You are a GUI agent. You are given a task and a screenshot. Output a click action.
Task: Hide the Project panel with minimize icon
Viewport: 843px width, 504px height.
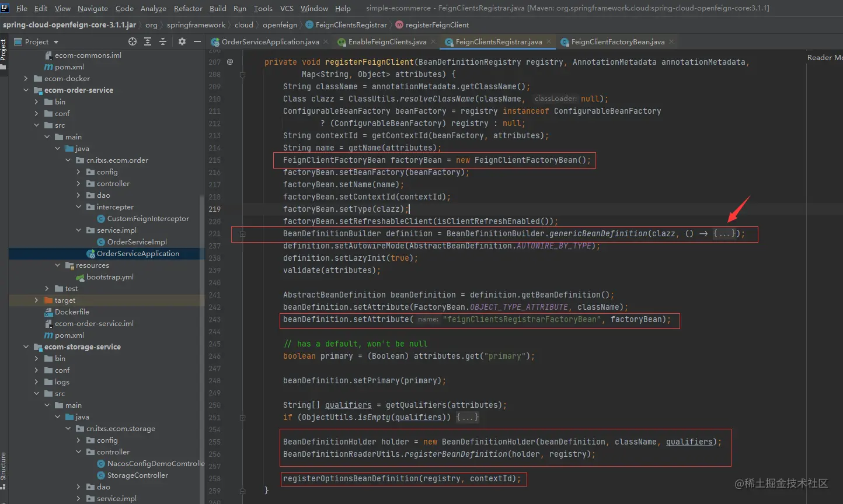pyautogui.click(x=197, y=41)
